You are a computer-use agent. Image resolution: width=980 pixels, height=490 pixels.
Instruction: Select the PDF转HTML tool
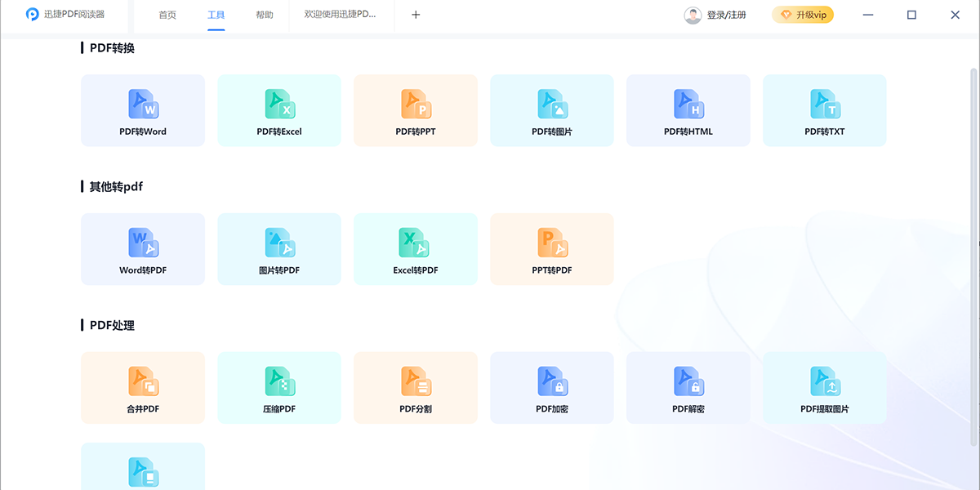tap(688, 110)
